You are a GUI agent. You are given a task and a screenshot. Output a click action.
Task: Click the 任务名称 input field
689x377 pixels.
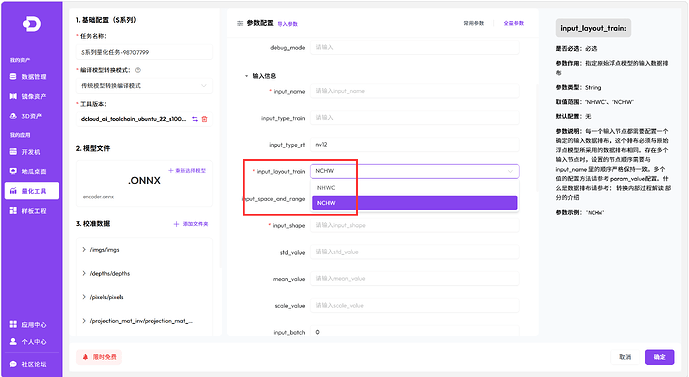pos(144,52)
